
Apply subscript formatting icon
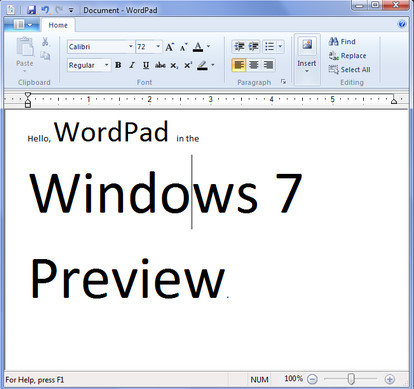174,65
